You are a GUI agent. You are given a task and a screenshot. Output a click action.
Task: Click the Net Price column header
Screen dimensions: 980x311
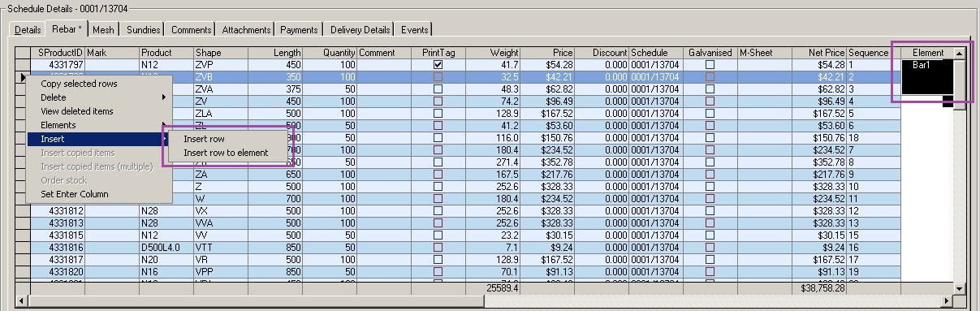(819, 53)
